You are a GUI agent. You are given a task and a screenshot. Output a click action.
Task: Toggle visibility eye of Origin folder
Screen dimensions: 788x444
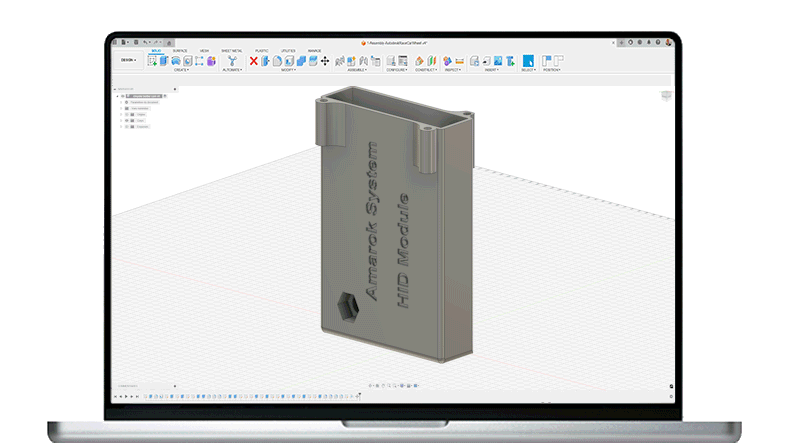126,114
